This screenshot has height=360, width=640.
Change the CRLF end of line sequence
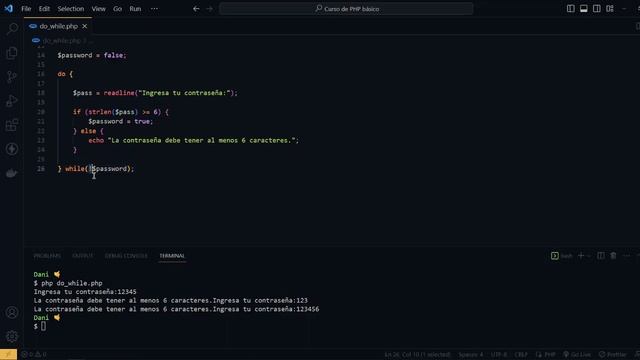[x=521, y=354]
